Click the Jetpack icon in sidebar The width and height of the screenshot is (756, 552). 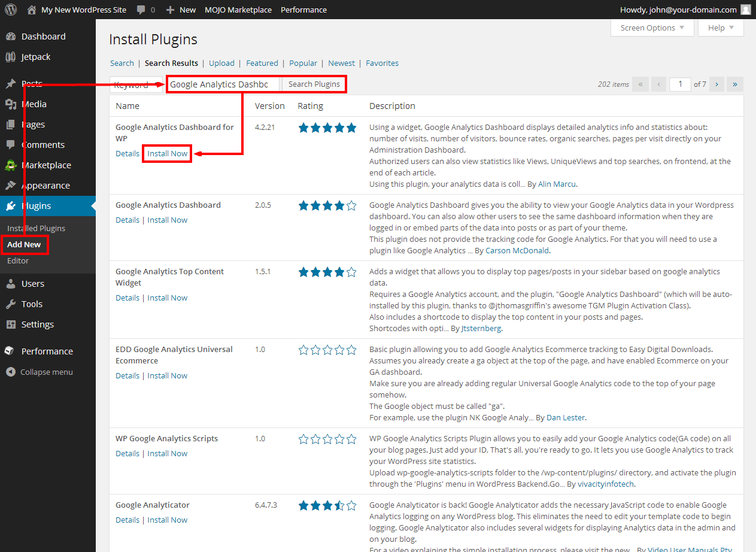[x=11, y=57]
